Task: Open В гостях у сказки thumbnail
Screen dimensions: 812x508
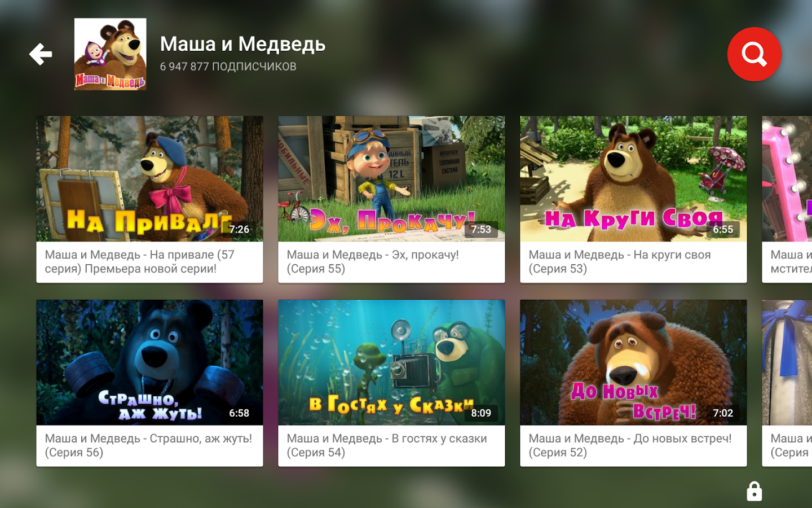Action: 391,362
